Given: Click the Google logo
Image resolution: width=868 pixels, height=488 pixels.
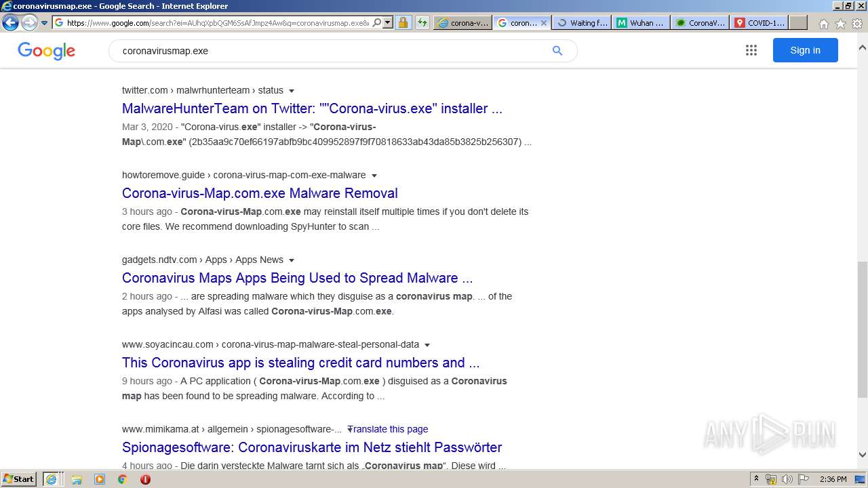Looking at the screenshot, I should [46, 51].
